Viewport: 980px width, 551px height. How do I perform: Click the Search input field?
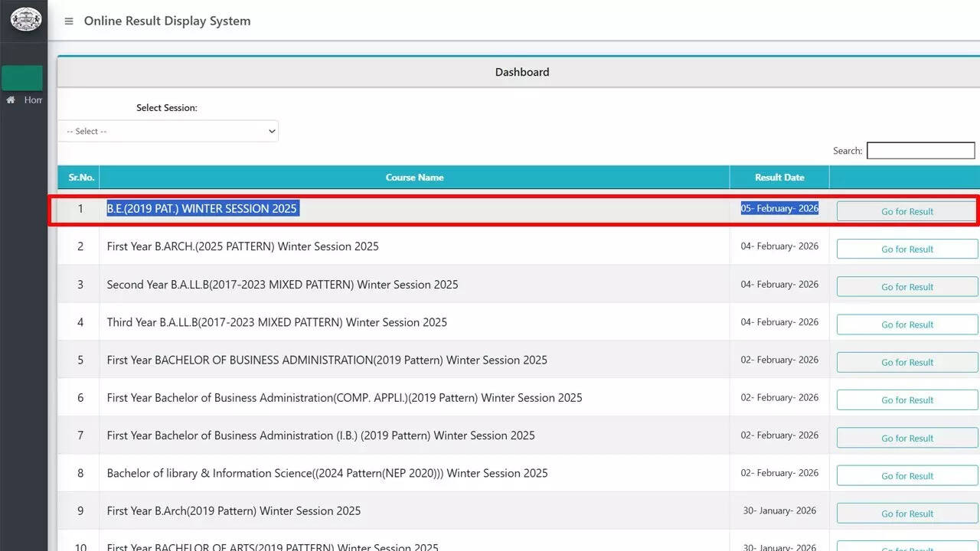click(x=920, y=151)
